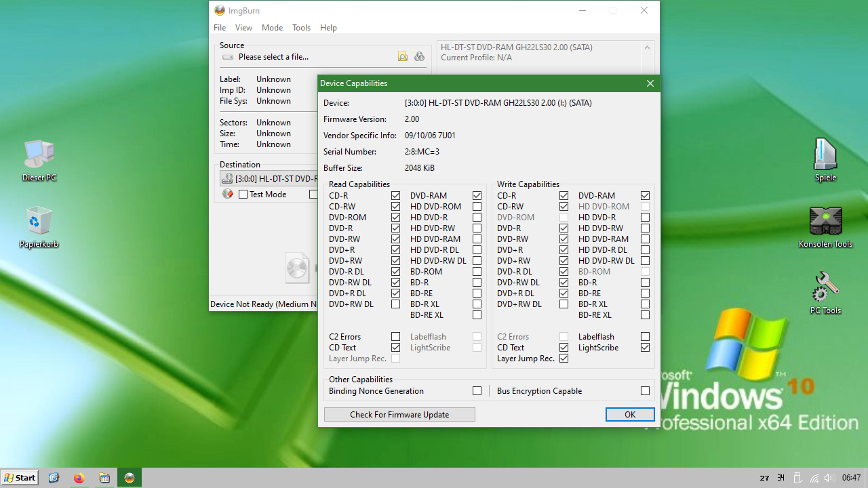
Task: Select the Konsolen Tools desktop icon
Action: (825, 227)
